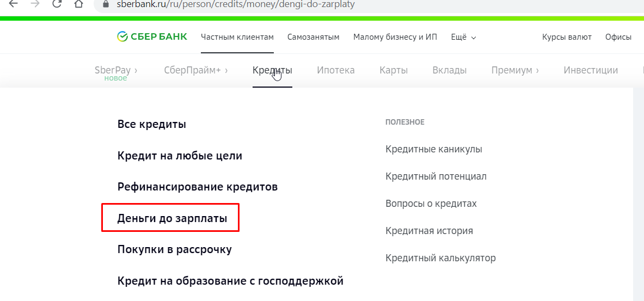Reload the page with browser refresh icon
Viewport: 644px width, 301px height.
(x=56, y=4)
